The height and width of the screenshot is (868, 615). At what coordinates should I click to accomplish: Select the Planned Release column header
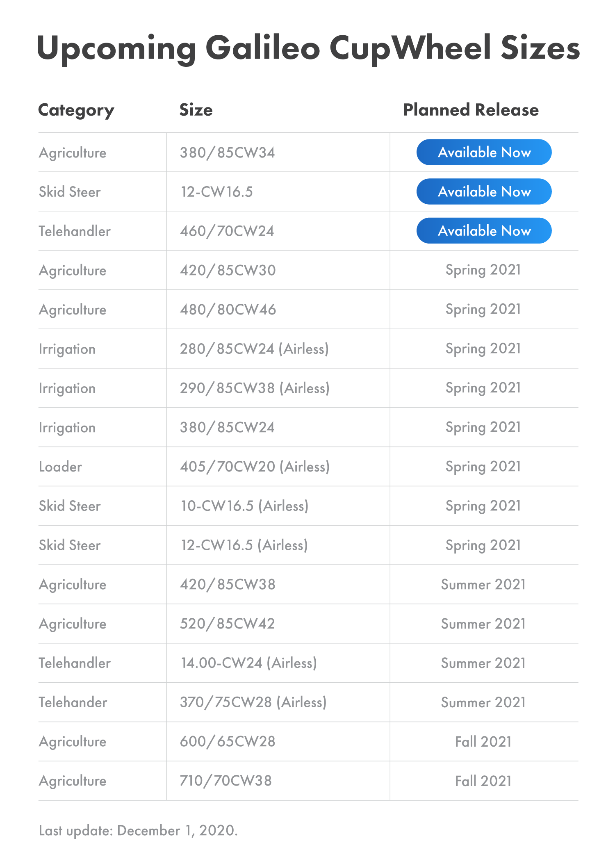pyautogui.click(x=471, y=110)
